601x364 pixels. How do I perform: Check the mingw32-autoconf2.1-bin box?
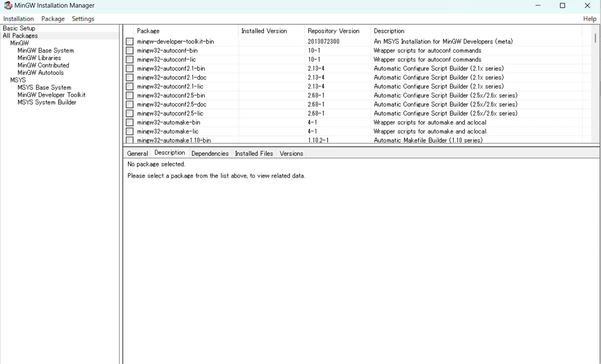(x=129, y=68)
